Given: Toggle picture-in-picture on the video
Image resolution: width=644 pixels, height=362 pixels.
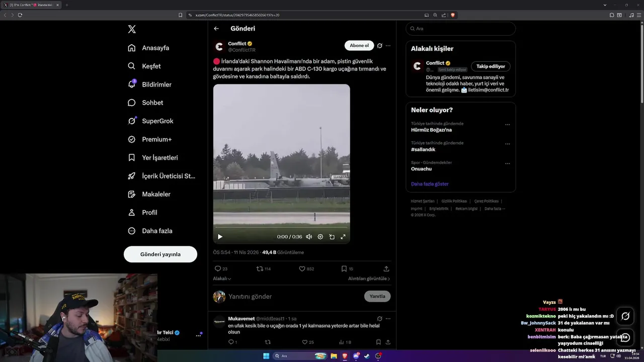Looking at the screenshot, I should (332, 237).
